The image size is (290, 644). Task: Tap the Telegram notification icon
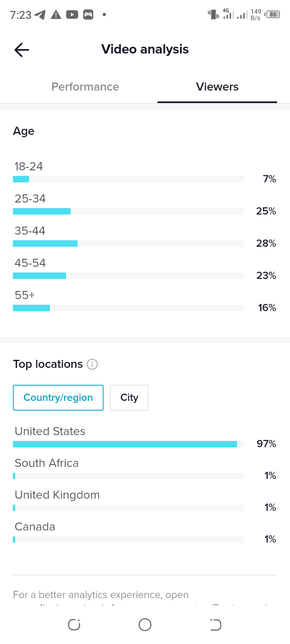pyautogui.click(x=40, y=15)
